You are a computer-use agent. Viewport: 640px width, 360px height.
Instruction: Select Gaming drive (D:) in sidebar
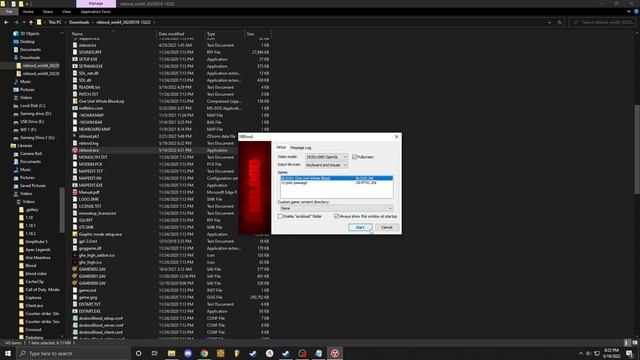point(35,114)
